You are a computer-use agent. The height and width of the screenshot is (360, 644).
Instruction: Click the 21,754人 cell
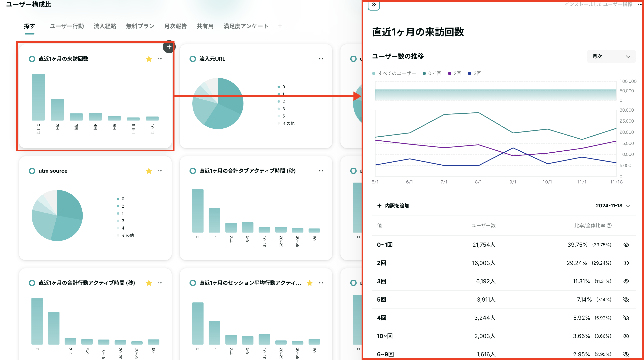pyautogui.click(x=484, y=245)
